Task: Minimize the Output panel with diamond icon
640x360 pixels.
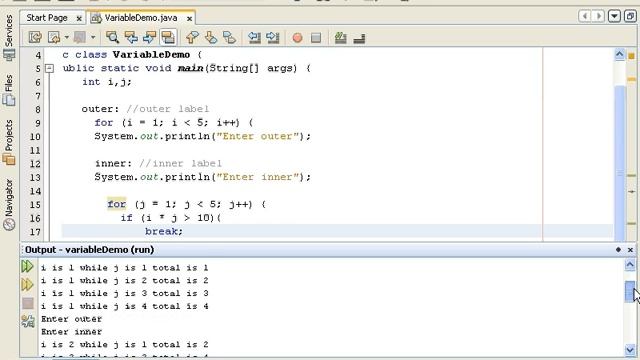Action: coord(618,249)
